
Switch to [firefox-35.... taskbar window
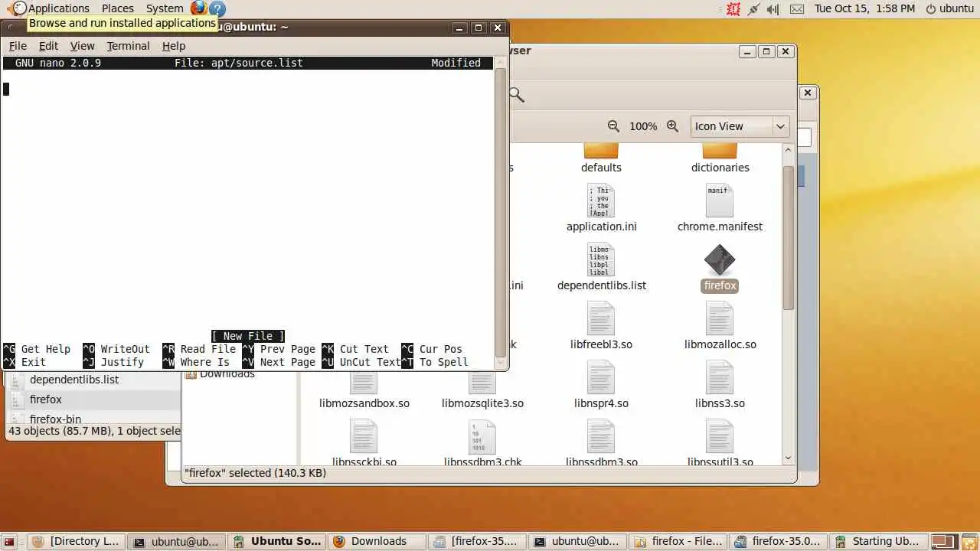pyautogui.click(x=477, y=542)
